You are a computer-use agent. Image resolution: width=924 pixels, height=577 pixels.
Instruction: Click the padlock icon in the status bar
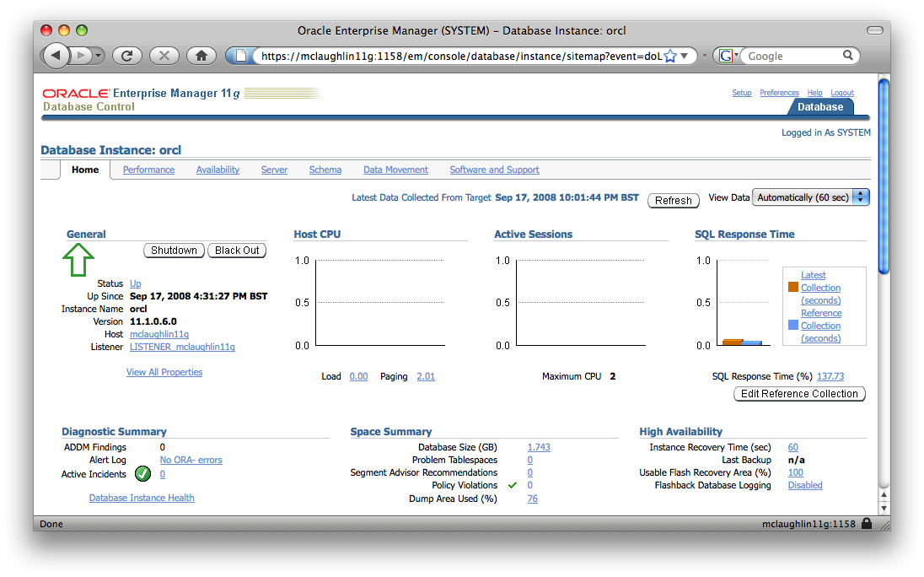(867, 523)
